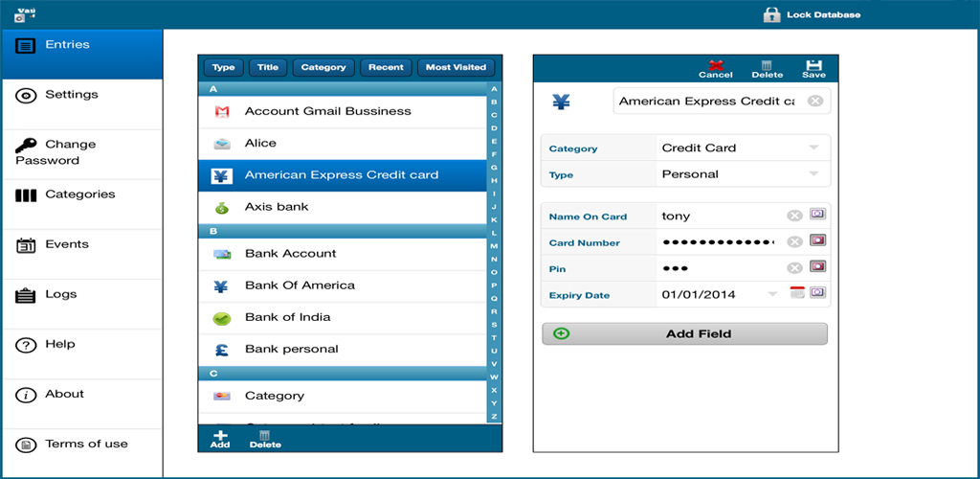Click the camera icon for Name On Card
980x479 pixels.
(817, 214)
